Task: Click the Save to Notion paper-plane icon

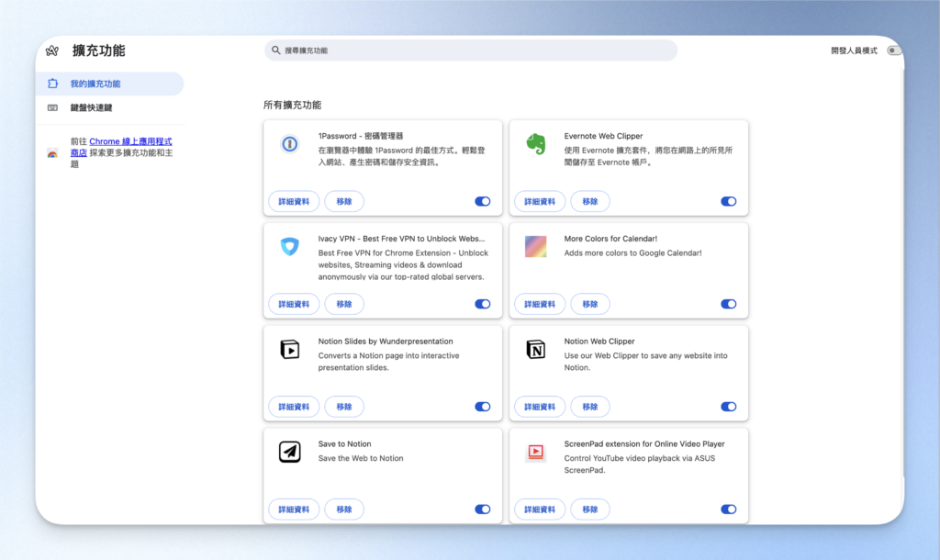Action: [289, 452]
